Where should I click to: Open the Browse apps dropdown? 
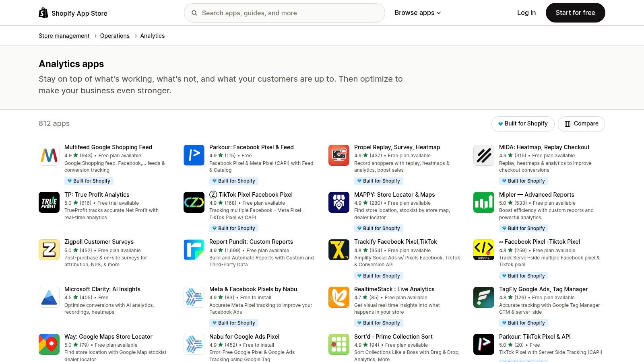click(417, 12)
